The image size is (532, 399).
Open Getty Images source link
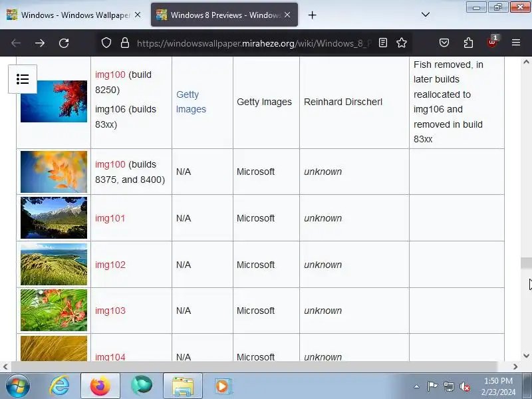pyautogui.click(x=191, y=102)
